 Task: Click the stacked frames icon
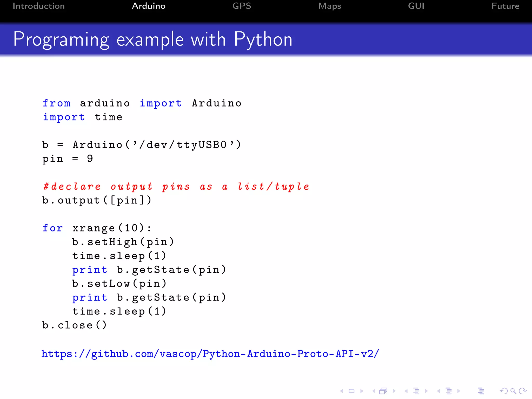coord(383,391)
